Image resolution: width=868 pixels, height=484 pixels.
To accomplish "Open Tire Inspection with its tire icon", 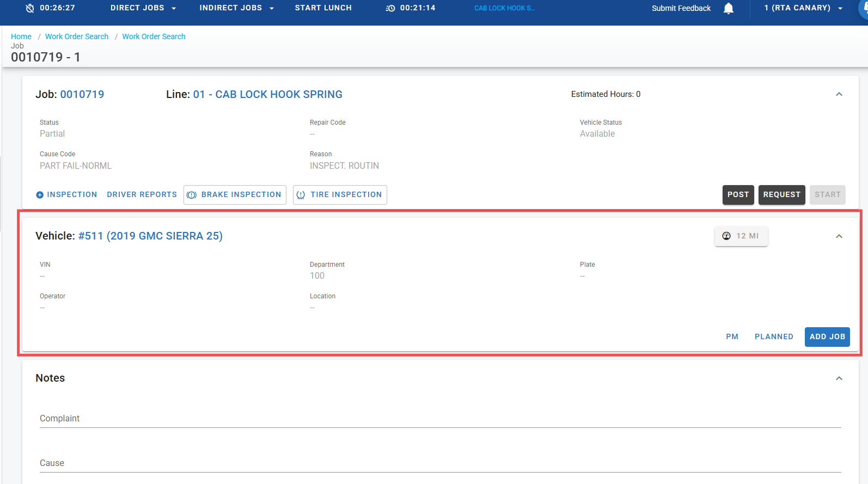I will click(x=301, y=195).
